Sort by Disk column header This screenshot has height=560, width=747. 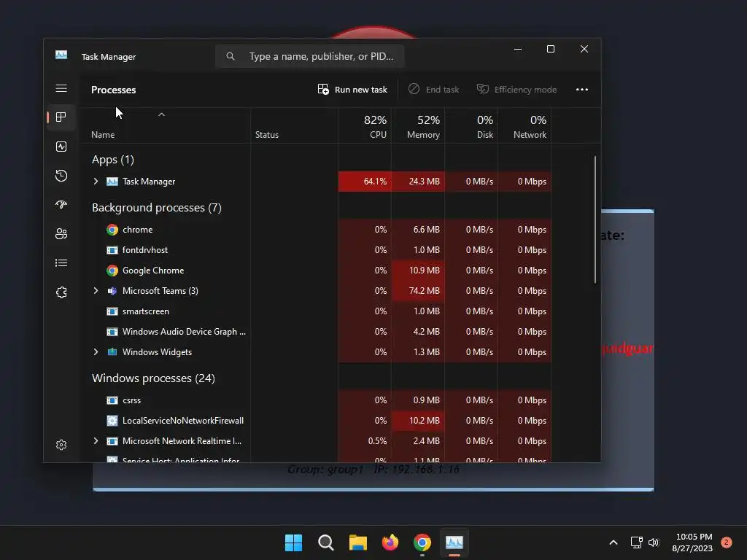(x=472, y=125)
